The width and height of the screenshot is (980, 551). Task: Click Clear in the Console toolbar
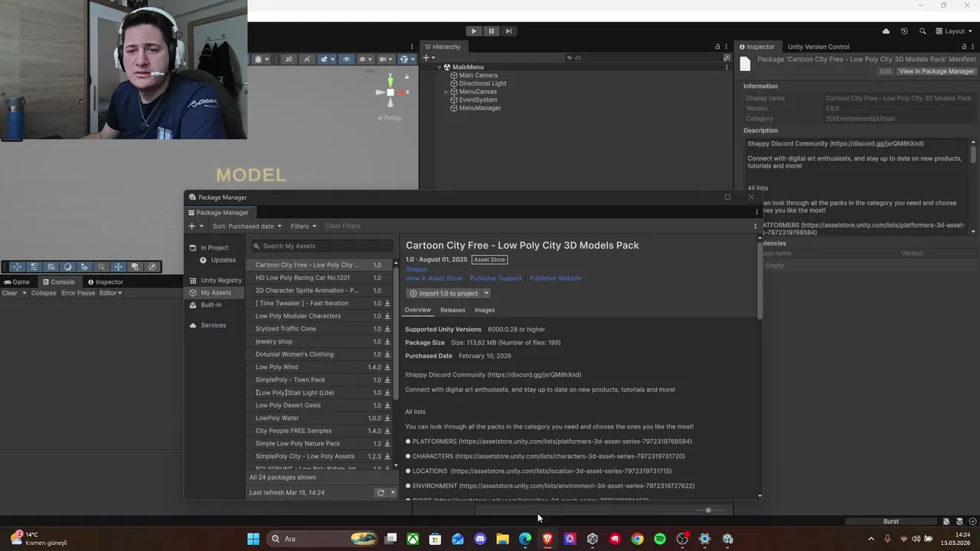9,293
